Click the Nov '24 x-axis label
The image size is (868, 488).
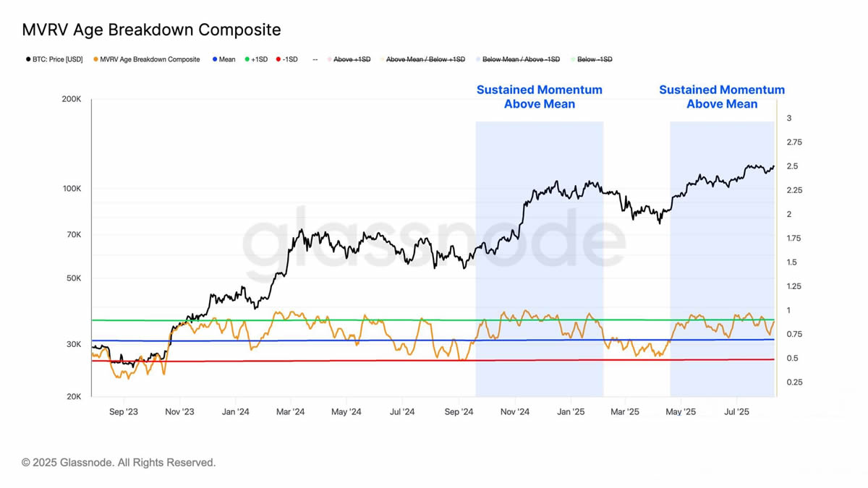[x=514, y=412]
